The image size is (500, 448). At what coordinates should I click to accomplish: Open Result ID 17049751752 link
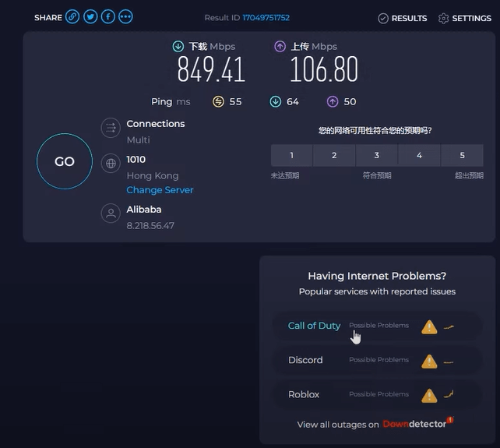266,18
